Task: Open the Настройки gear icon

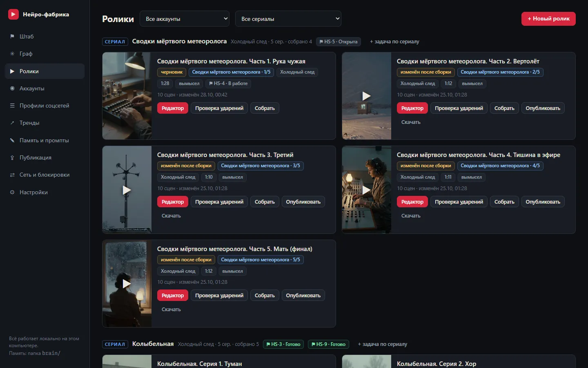Action: point(12,192)
